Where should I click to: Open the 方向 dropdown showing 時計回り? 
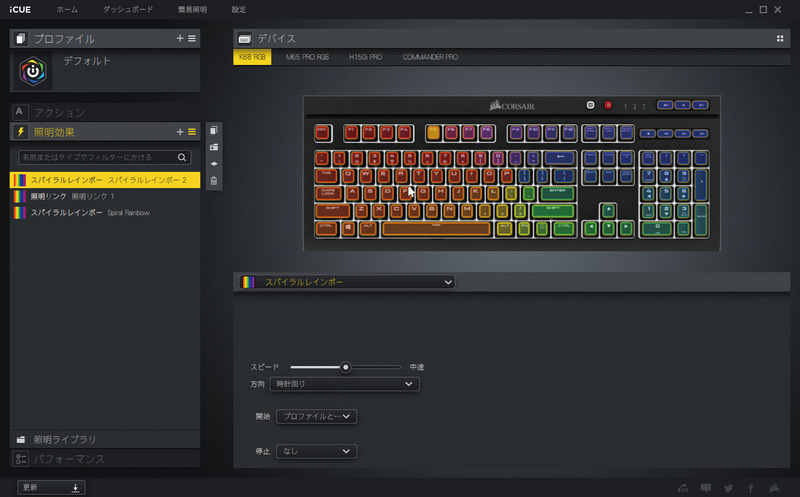coord(344,384)
